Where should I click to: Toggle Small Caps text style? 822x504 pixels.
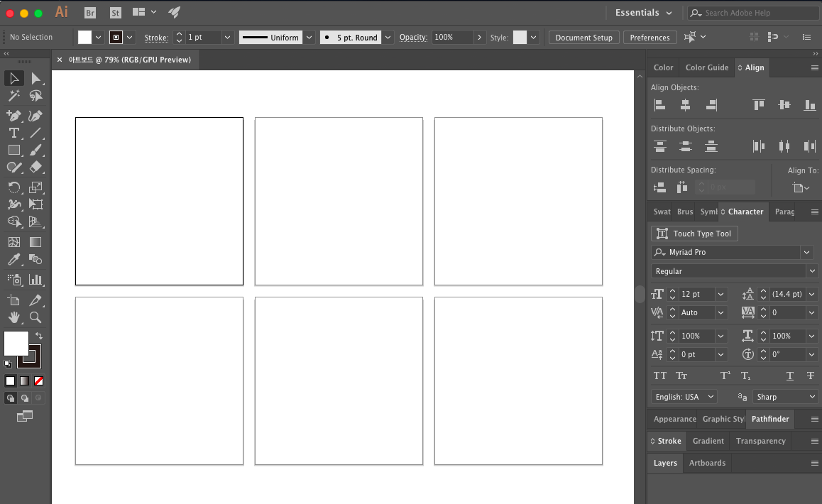pyautogui.click(x=681, y=376)
